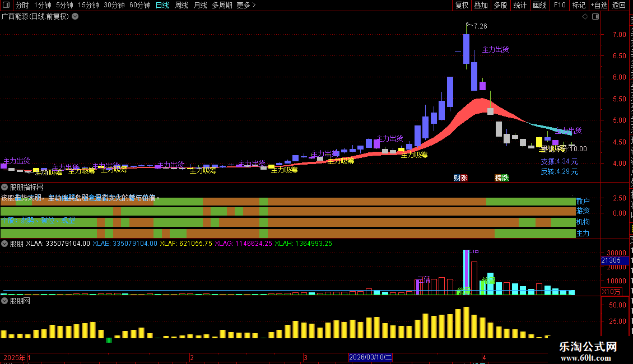The image size is (633, 364).
Task: Collapse the 股朋 XLAA volume panel
Action: (4, 244)
